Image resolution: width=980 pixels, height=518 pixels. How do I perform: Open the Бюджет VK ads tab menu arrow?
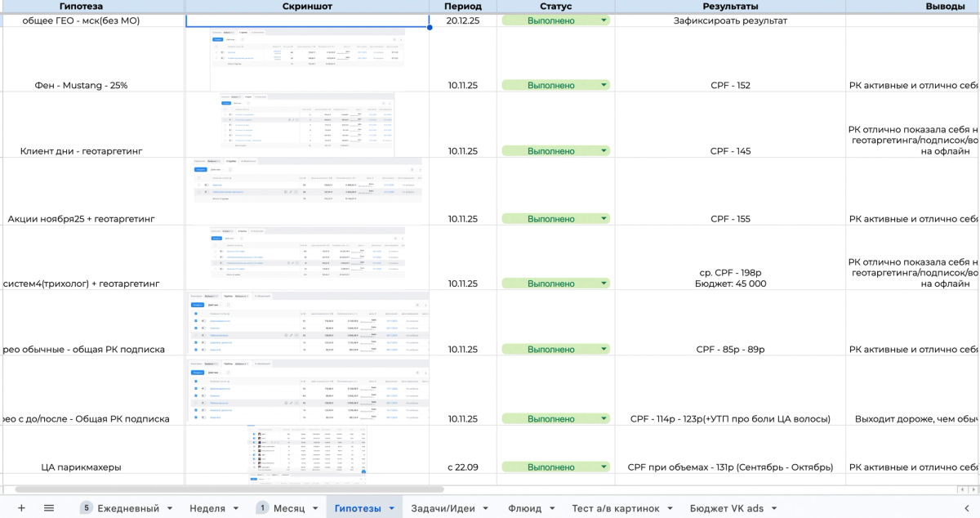pyautogui.click(x=775, y=508)
